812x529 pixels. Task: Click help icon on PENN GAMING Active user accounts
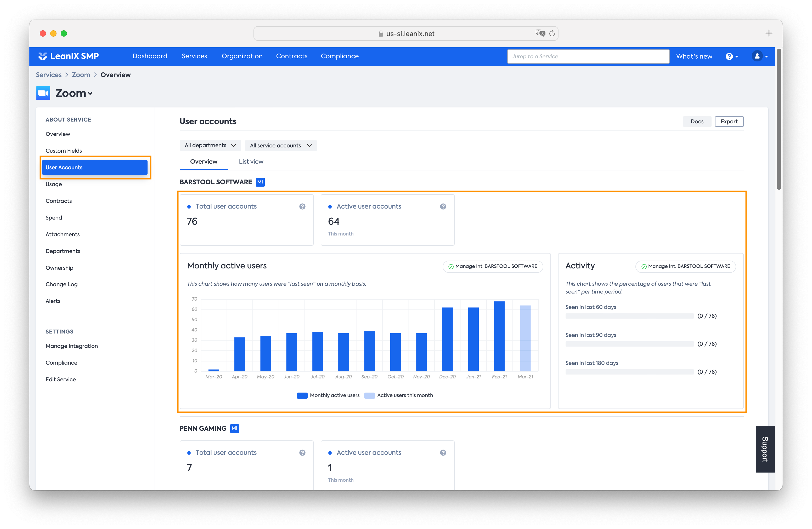[443, 453]
